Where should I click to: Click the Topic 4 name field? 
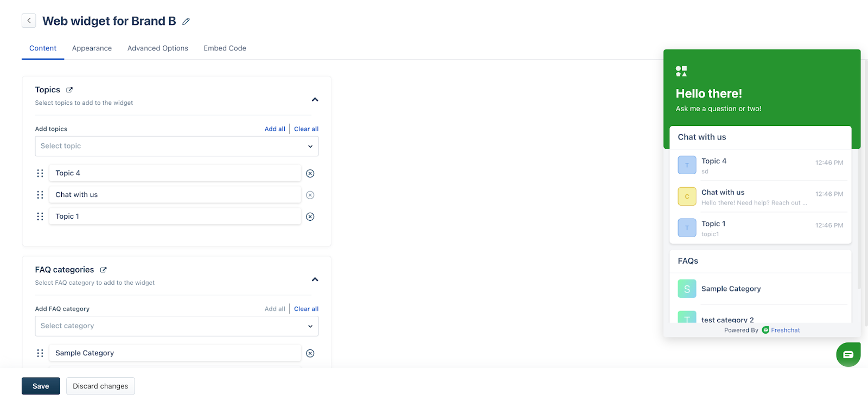point(175,173)
